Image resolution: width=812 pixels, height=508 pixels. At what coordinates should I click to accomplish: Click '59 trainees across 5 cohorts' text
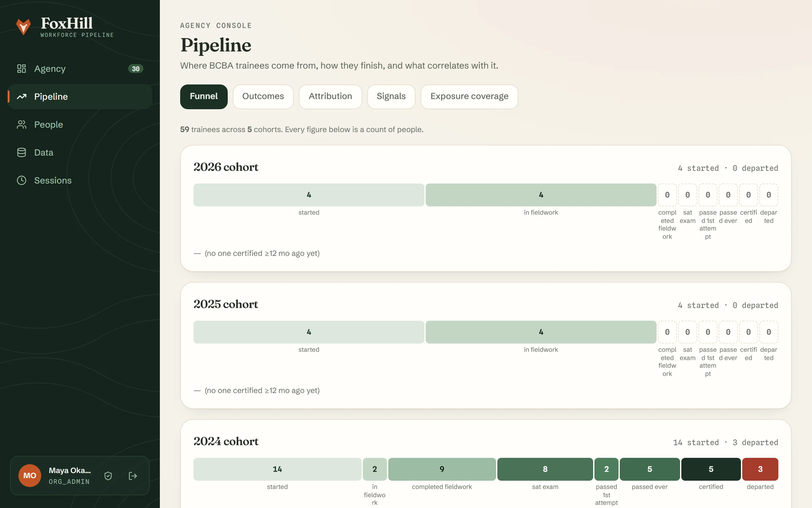pyautogui.click(x=231, y=129)
